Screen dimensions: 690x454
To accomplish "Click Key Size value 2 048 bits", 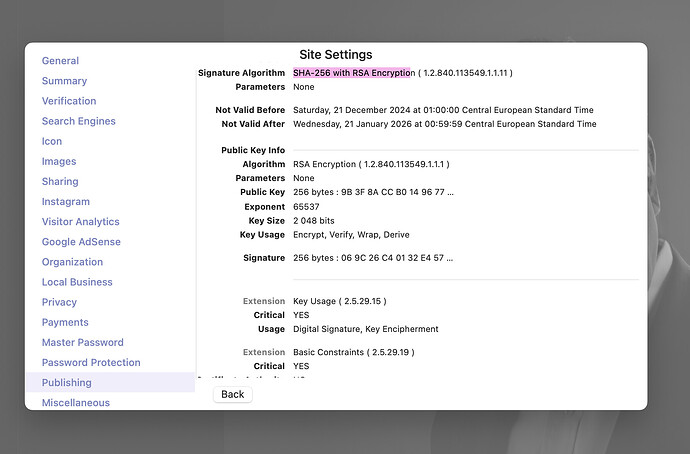I will pos(314,221).
